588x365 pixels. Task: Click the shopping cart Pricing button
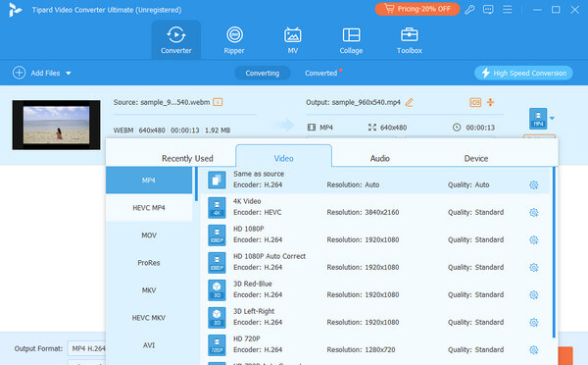417,9
